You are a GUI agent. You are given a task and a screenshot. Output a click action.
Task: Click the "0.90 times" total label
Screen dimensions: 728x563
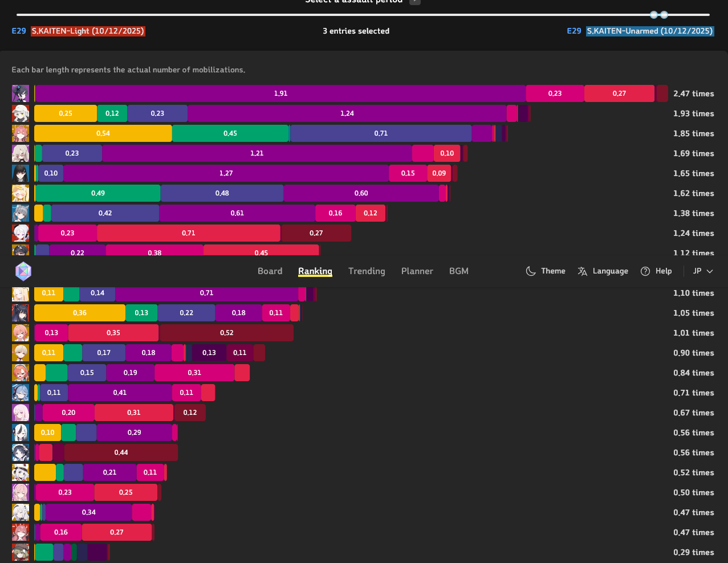click(x=693, y=353)
